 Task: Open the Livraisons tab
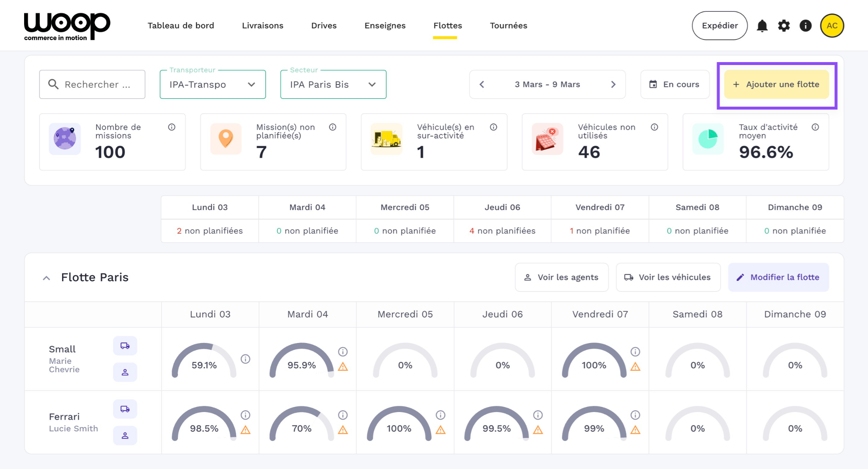coord(262,26)
